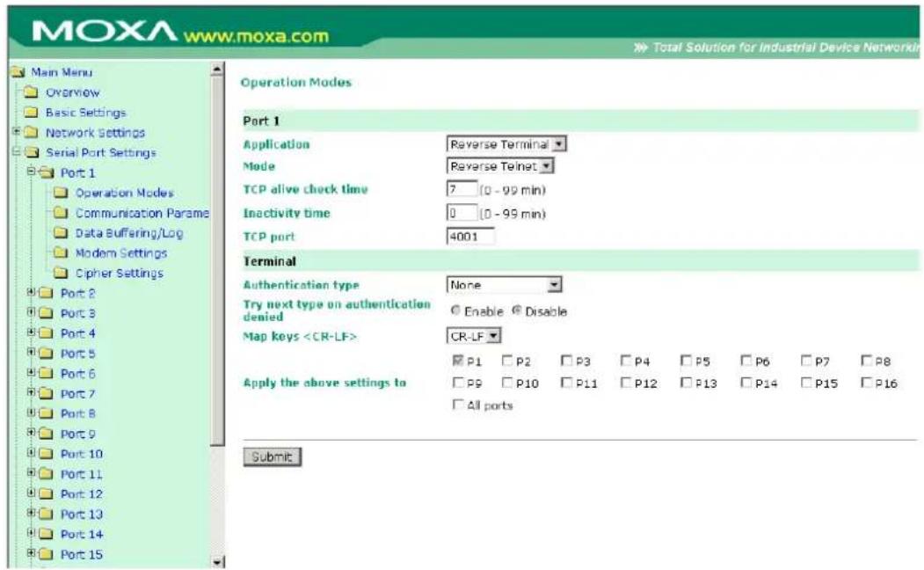Click the Port 3 folder icon
Screen dimensions: 924x570
coord(46,314)
